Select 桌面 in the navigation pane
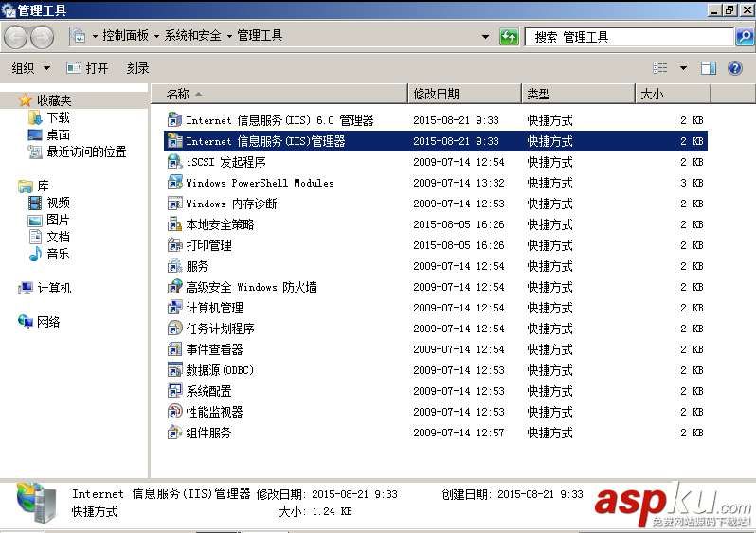Viewport: 756px width, 533px height. coord(59,135)
